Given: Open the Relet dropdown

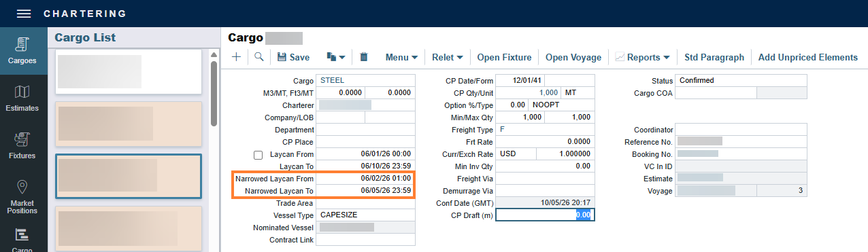Looking at the screenshot, I should click(x=448, y=57).
